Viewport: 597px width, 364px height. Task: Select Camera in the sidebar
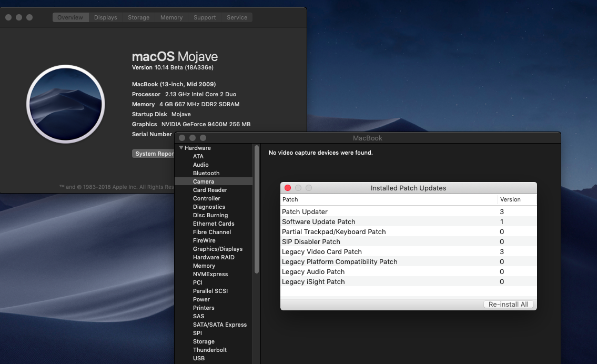[213, 181]
